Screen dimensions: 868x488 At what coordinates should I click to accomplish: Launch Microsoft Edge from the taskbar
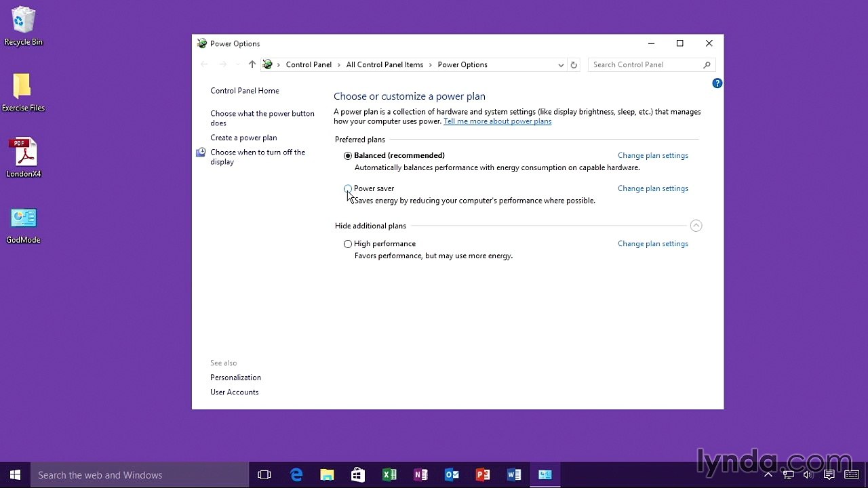pyautogui.click(x=296, y=475)
